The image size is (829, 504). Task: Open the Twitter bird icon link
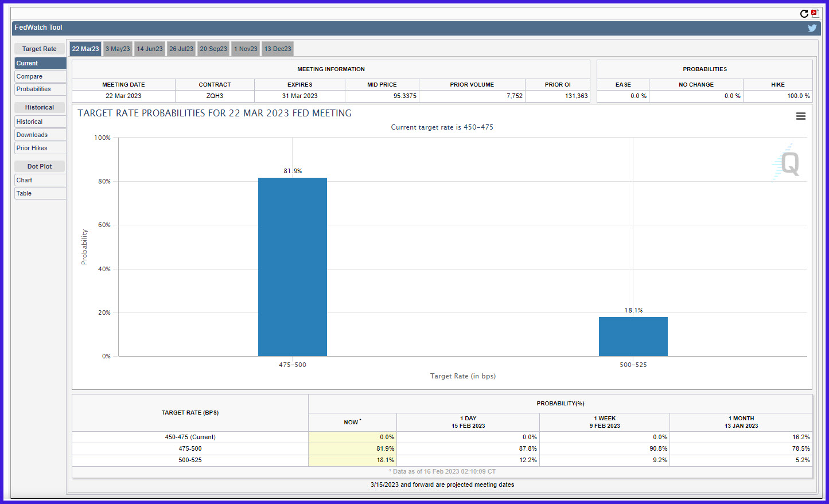pos(812,28)
